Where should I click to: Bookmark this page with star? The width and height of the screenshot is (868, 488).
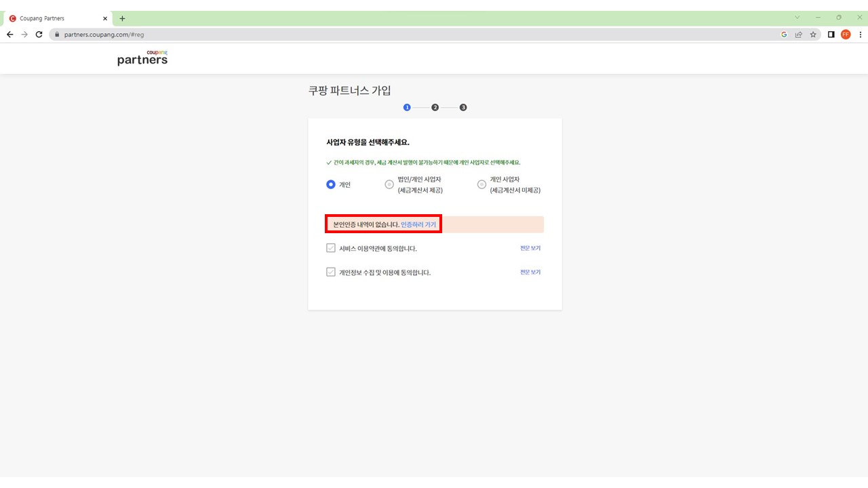tap(813, 35)
